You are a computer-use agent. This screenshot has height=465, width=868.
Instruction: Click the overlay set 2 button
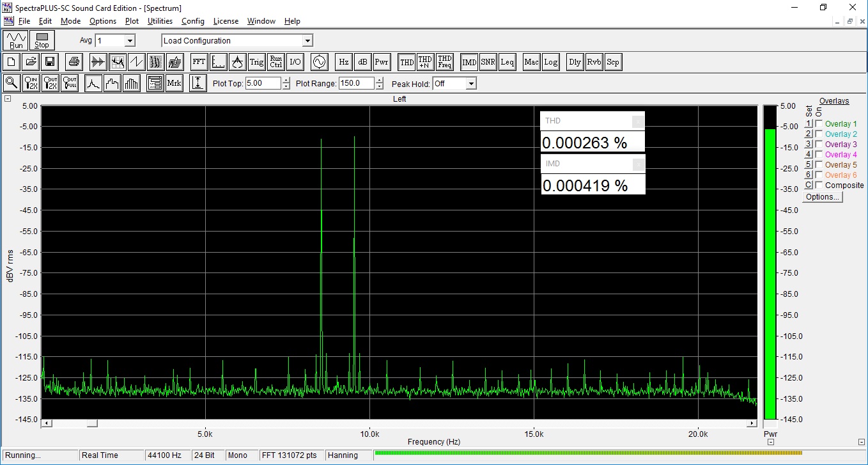coord(808,134)
